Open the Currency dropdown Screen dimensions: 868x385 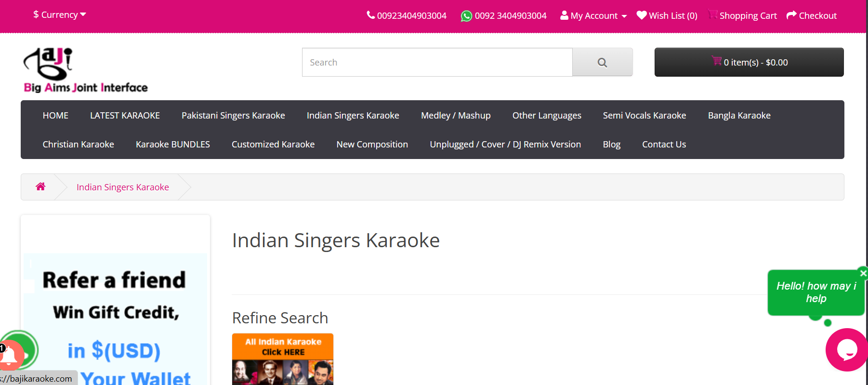click(60, 15)
